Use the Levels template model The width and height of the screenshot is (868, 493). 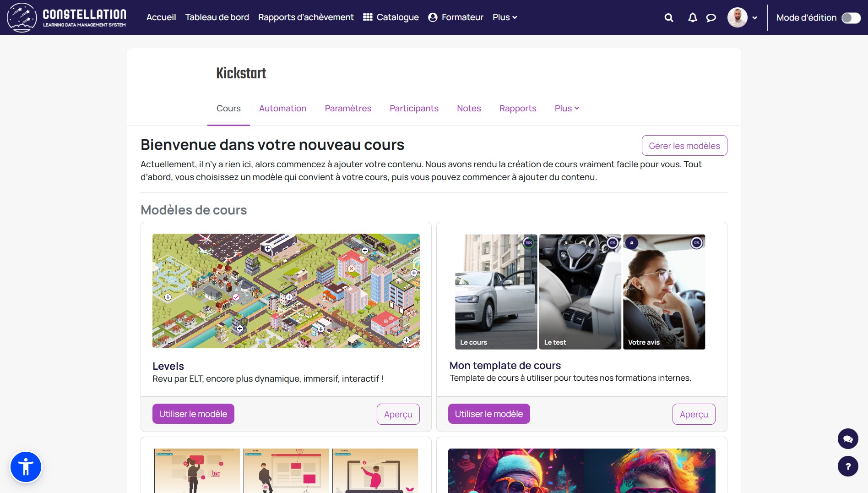coord(193,414)
